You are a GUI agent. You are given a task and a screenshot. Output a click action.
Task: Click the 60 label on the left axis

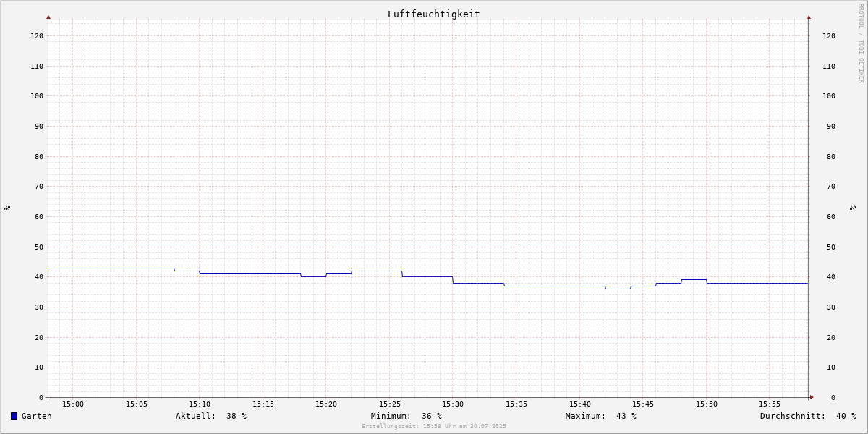click(39, 216)
